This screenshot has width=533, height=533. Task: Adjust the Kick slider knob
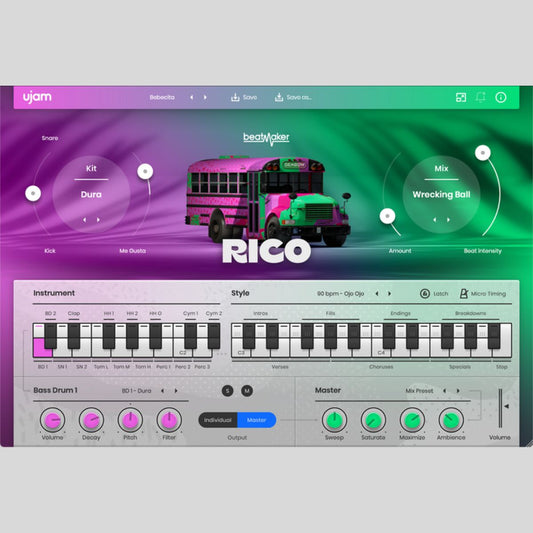(x=33, y=193)
